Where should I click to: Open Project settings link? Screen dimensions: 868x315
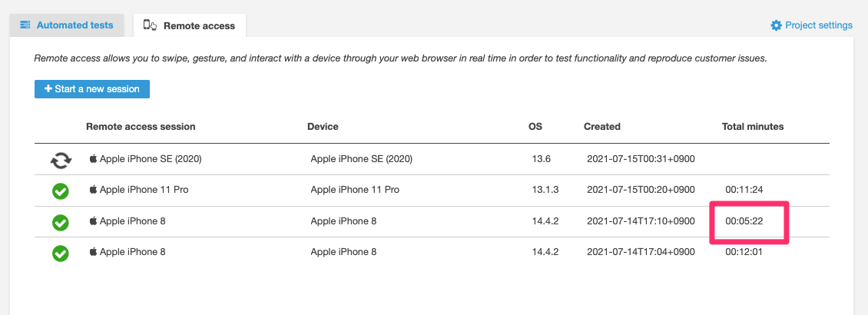[818, 25]
